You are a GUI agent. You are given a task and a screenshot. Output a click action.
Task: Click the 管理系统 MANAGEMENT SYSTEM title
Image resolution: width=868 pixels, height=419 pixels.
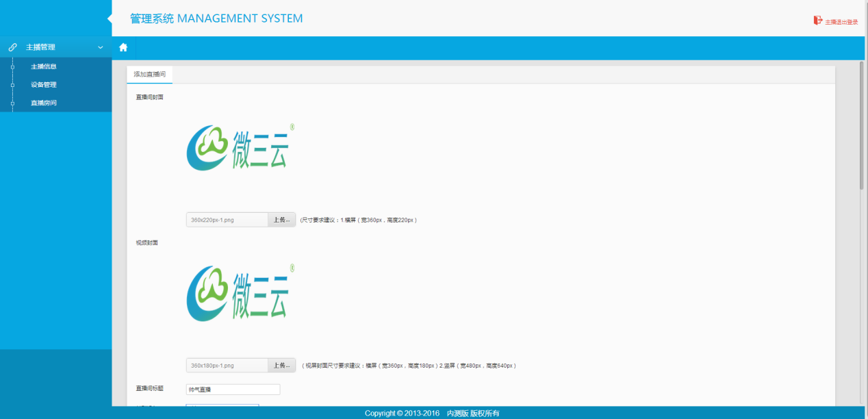click(x=216, y=18)
